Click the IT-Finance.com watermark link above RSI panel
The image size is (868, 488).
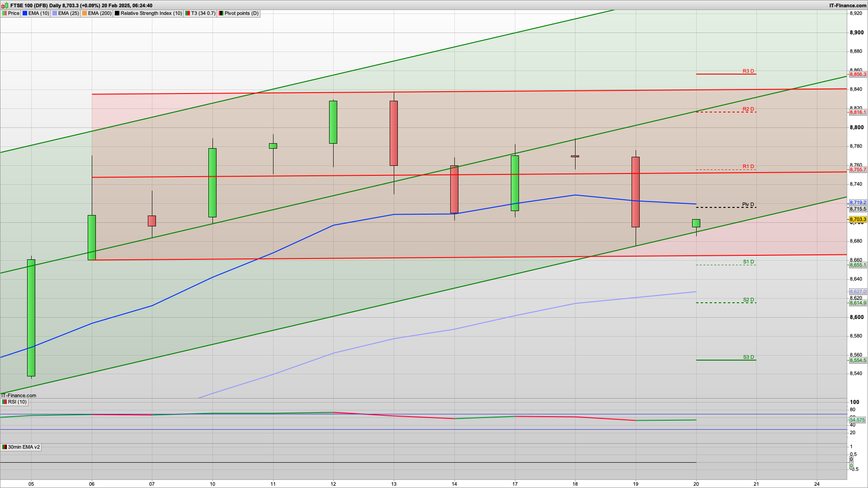19,395
